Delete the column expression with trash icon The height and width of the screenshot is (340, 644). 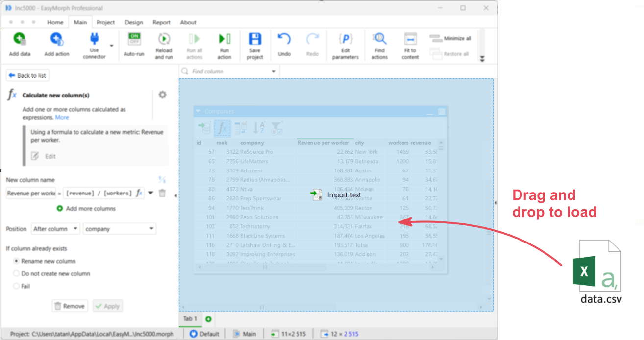point(162,193)
